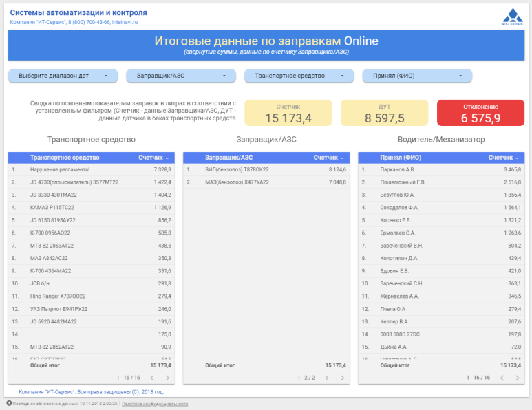Select row К-700 4364МА22
This screenshot has width=532, height=410.
[92, 271]
